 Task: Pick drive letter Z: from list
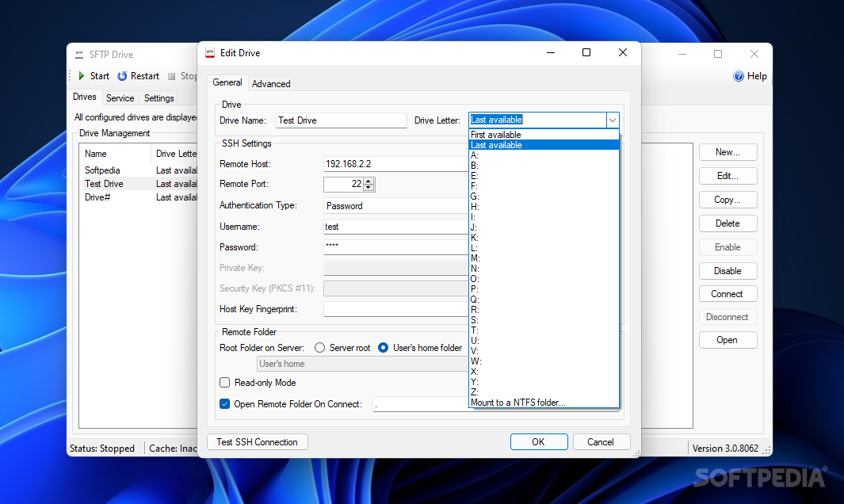coord(544,392)
